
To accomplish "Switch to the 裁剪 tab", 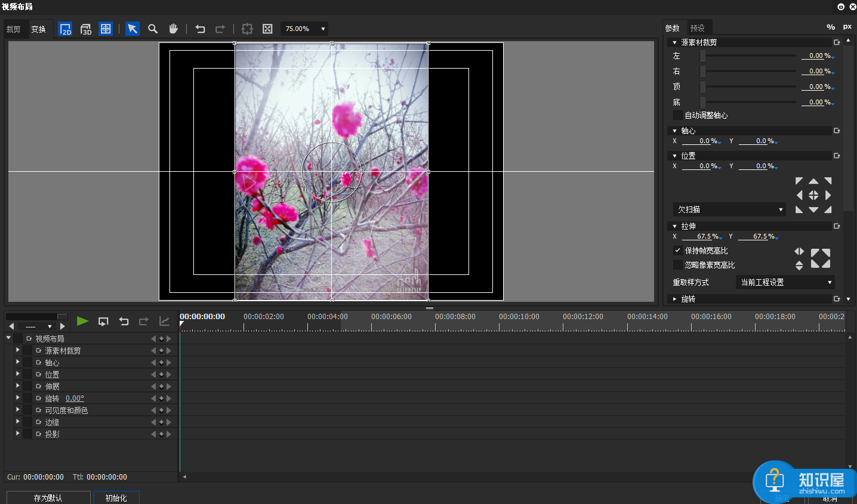I will (x=14, y=29).
